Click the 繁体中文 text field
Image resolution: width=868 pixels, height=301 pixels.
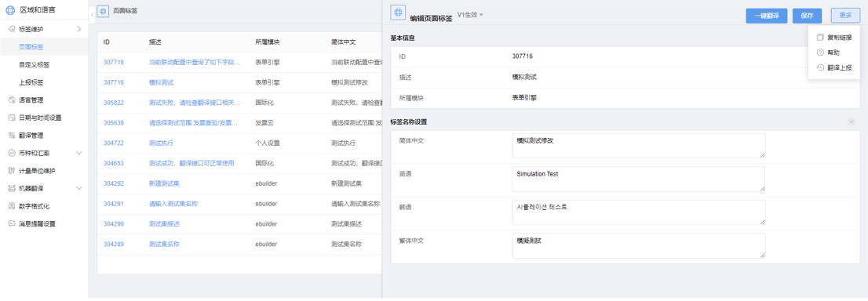[x=639, y=245]
